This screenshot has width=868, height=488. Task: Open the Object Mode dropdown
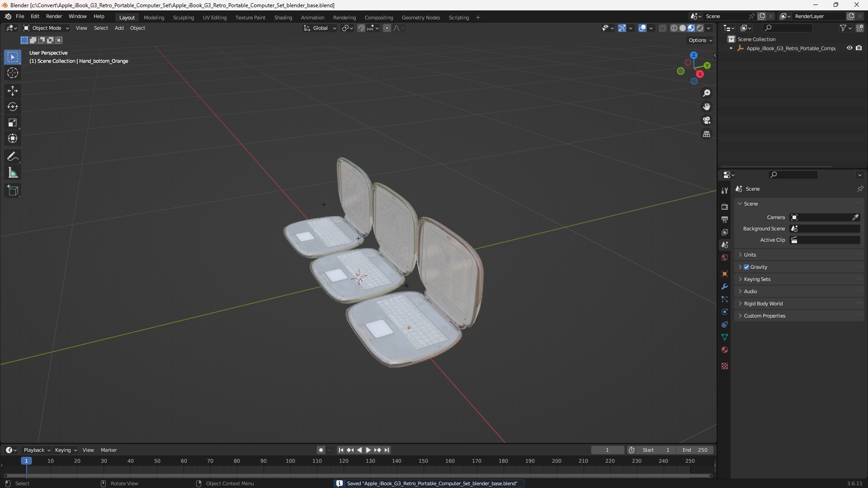coord(46,28)
